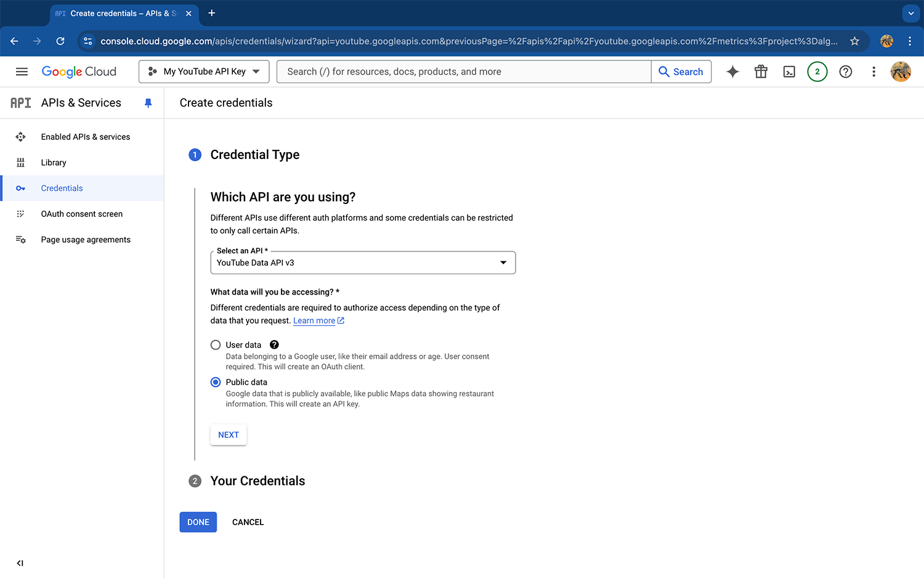Click the APIs & Services sidebar title
The image size is (924, 578).
[x=81, y=103]
